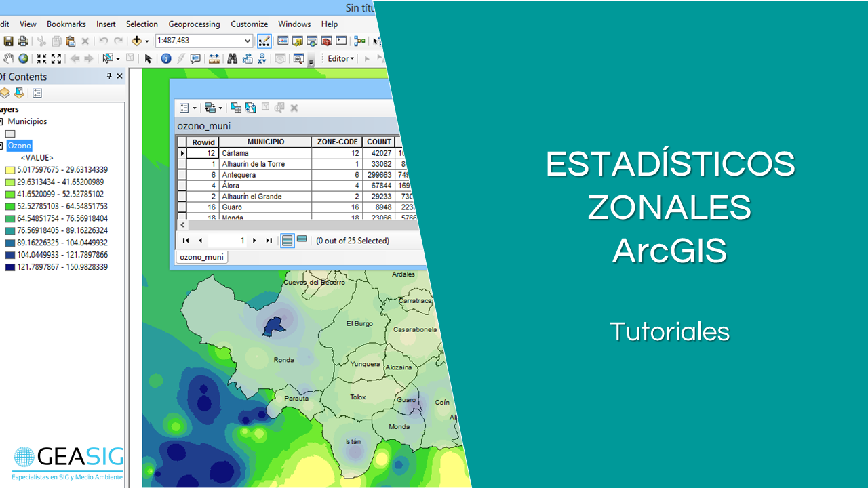Viewport: 868px width, 488px height.
Task: Click the yellow 5.01-29.63 color swatch
Action: [x=10, y=170]
